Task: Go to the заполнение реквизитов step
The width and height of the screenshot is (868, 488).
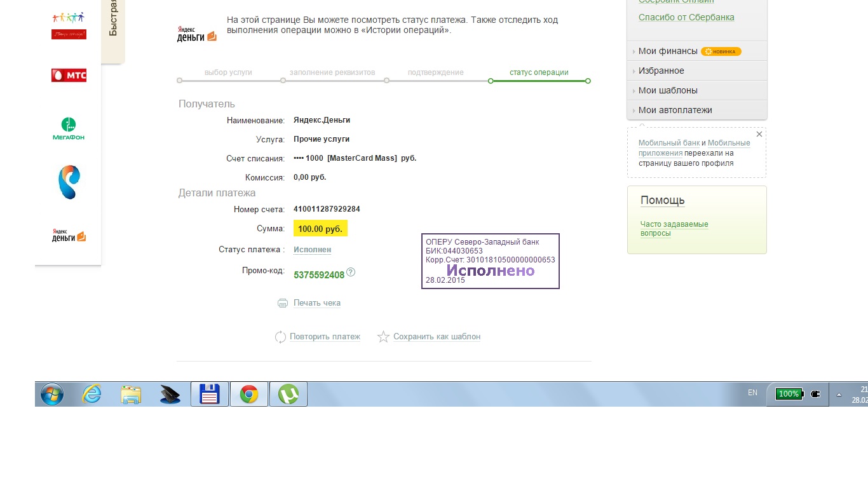Action: [x=332, y=72]
